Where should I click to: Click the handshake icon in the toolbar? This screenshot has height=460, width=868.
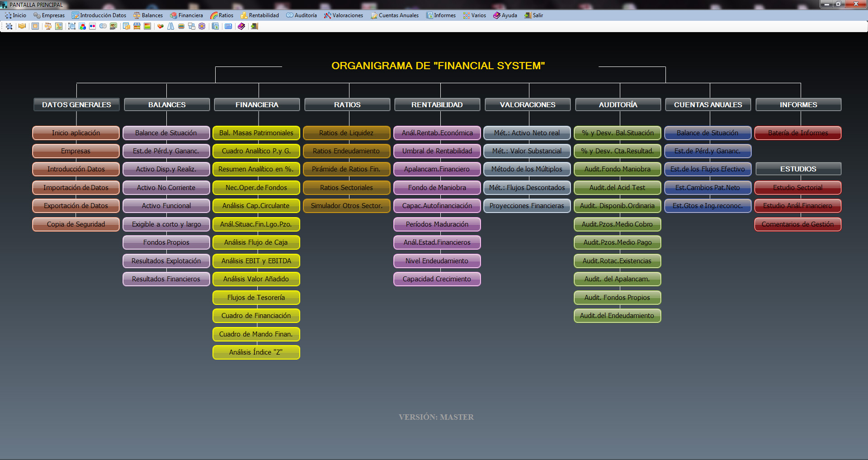(x=22, y=26)
